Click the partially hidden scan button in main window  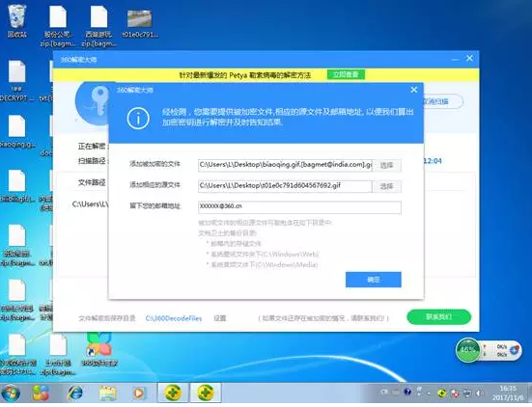pyautogui.click(x=443, y=101)
